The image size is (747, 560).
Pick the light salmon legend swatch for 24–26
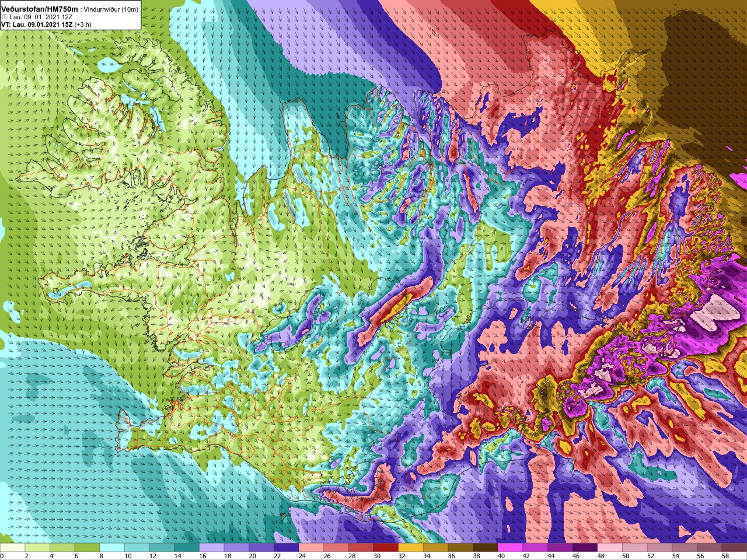coord(311,548)
